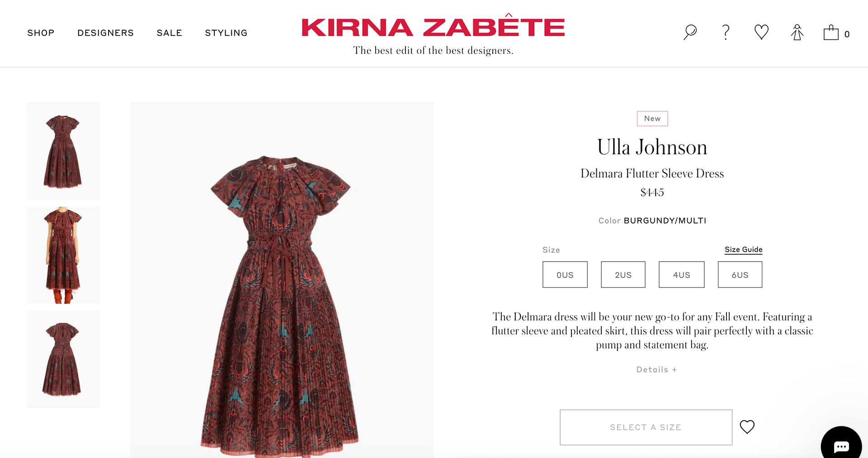Viewport: 868px width, 458px height.
Task: Open the account person icon
Action: pos(797,32)
